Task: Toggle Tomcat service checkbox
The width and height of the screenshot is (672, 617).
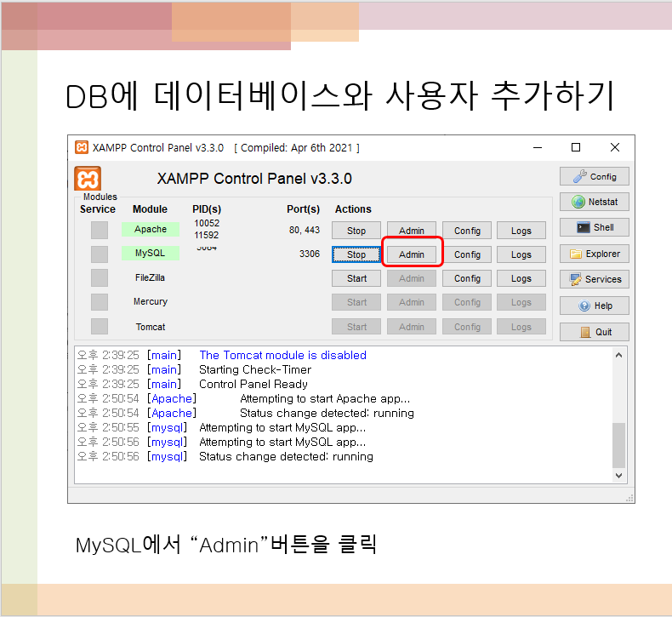Action: pyautogui.click(x=100, y=326)
